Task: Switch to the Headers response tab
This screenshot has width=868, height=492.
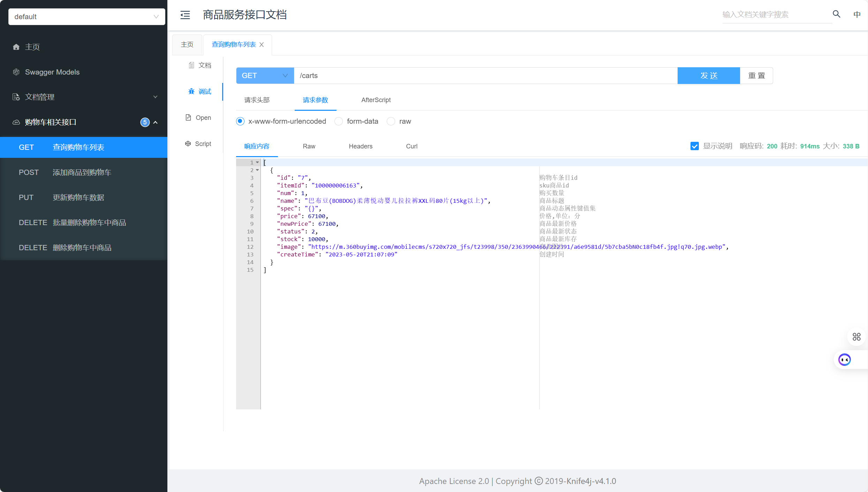Action: point(361,146)
